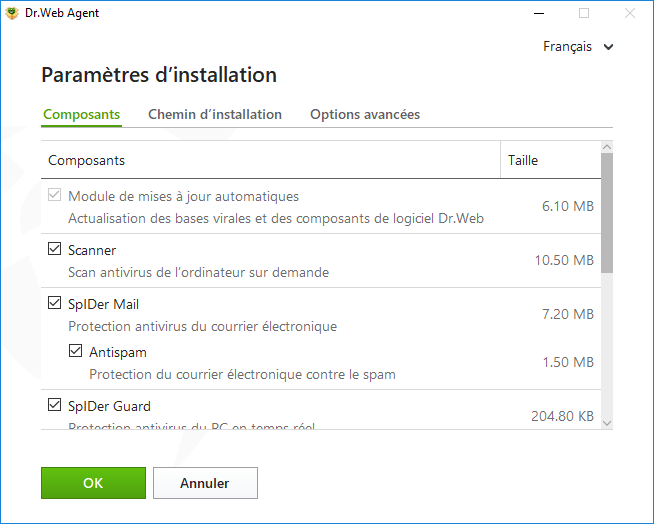Minimize the Dr.Web Agent window
Viewport: 654px width, 524px height.
pos(539,13)
